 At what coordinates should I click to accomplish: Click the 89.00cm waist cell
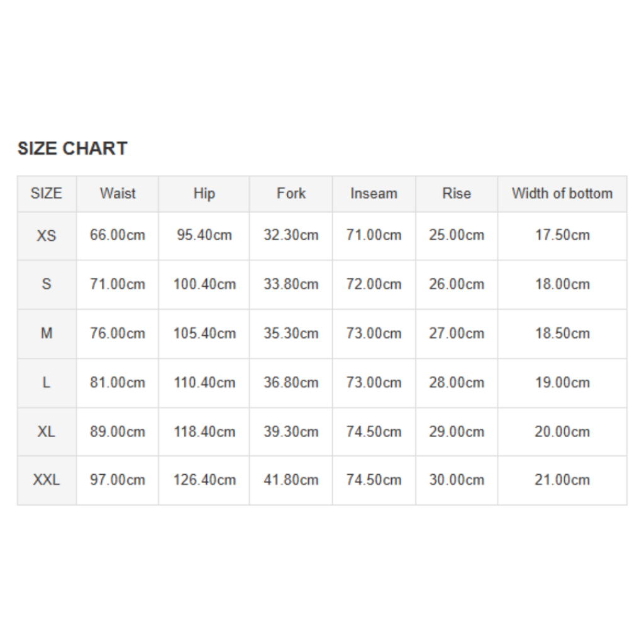tap(118, 432)
